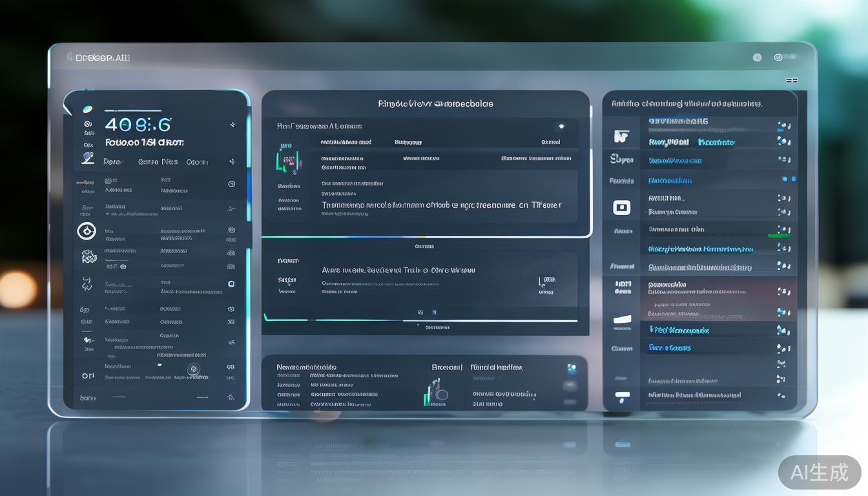This screenshot has height=496, width=868.
Task: Select the first tab under the 408:6 heading
Action: click(x=112, y=162)
